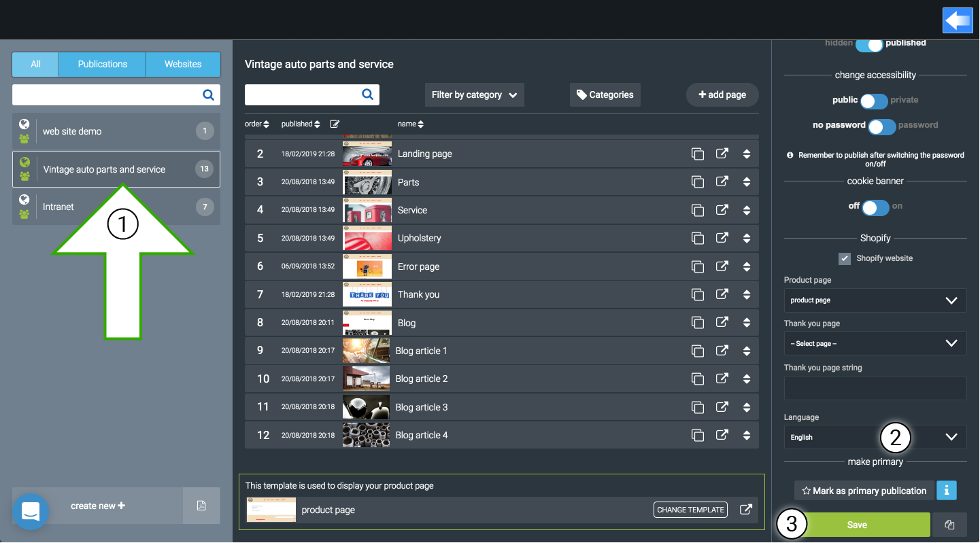
Task: Switch the public/private accessibility toggle
Action: 874,101
